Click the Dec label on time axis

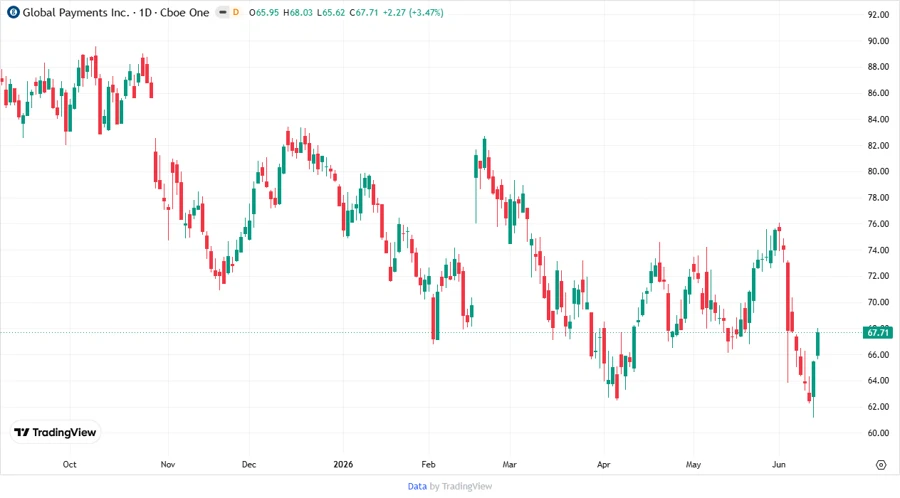tap(249, 465)
